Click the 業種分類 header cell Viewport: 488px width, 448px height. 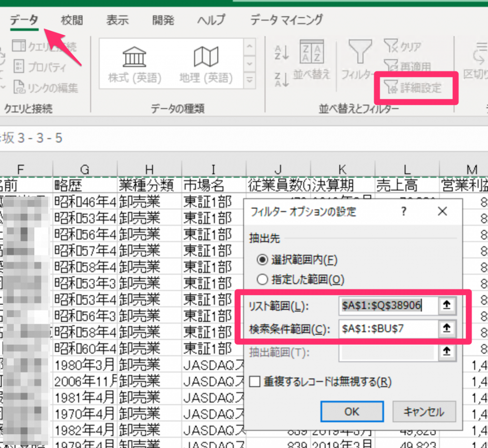[149, 186]
